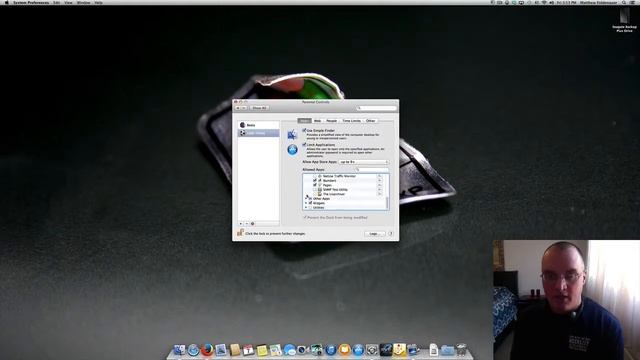Open Spotlight search in menu bar

click(624, 2)
